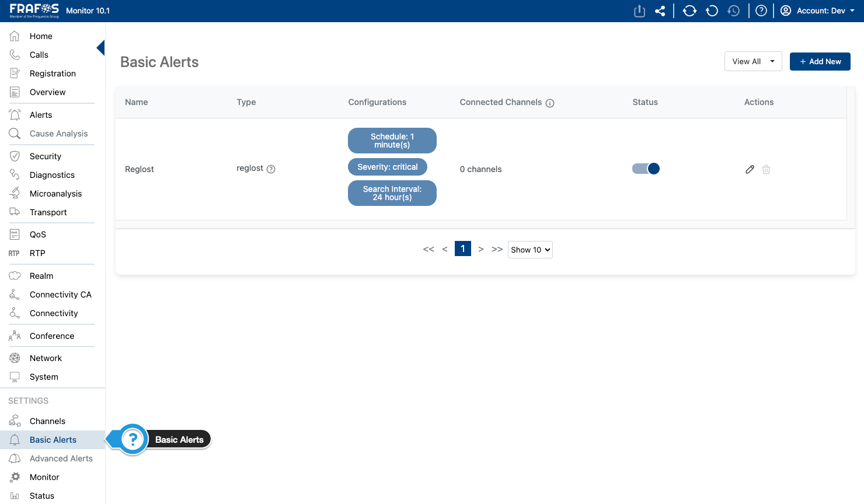This screenshot has width=864, height=504.
Task: Click the Name column header
Action: [137, 102]
